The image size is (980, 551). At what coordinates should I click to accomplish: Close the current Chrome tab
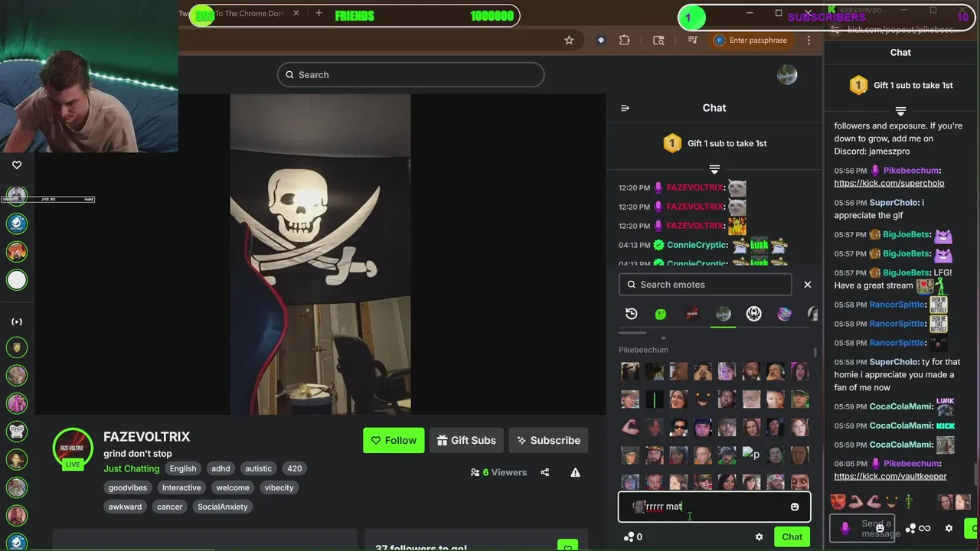296,14
